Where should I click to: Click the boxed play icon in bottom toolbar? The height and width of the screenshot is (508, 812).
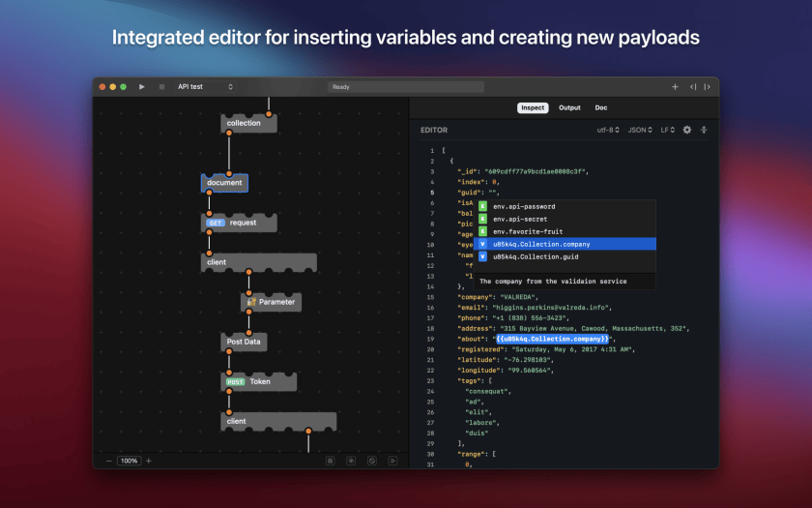pyautogui.click(x=392, y=461)
